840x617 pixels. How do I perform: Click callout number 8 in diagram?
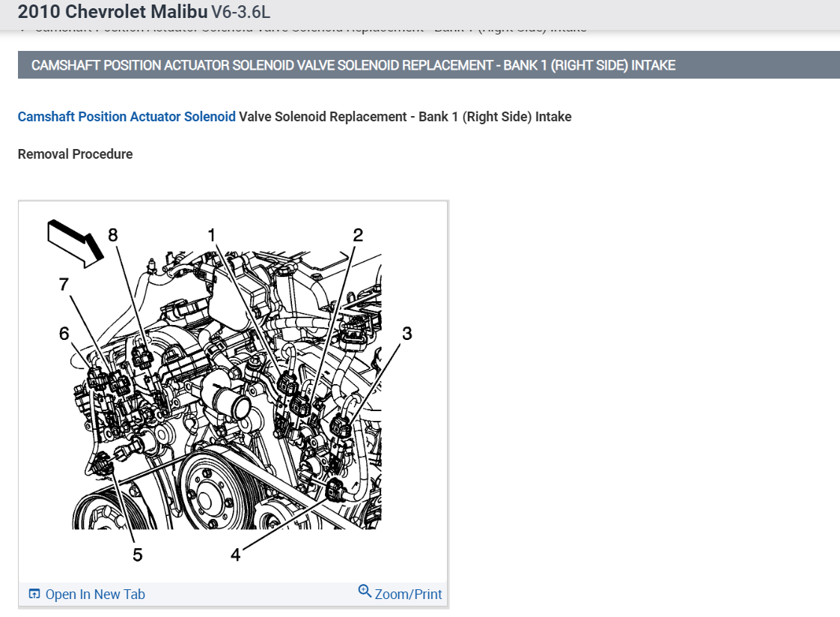(x=112, y=235)
